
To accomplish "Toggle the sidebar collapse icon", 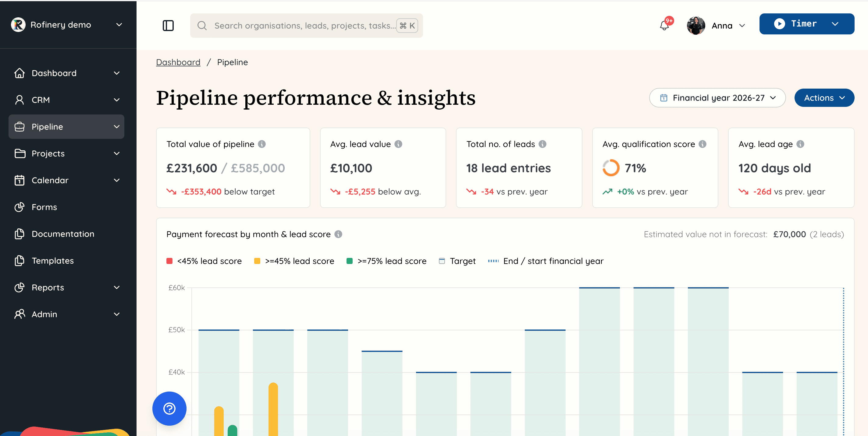I will click(x=168, y=26).
